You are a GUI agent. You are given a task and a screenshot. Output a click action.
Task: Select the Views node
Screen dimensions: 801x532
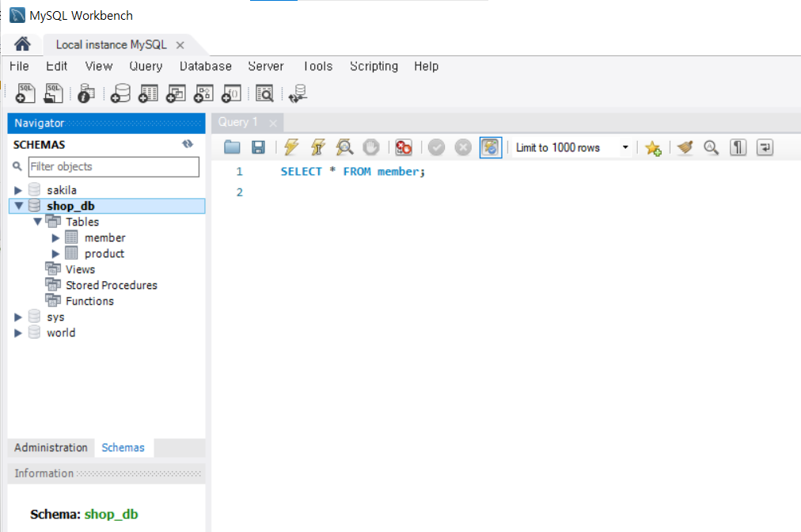tap(80, 269)
